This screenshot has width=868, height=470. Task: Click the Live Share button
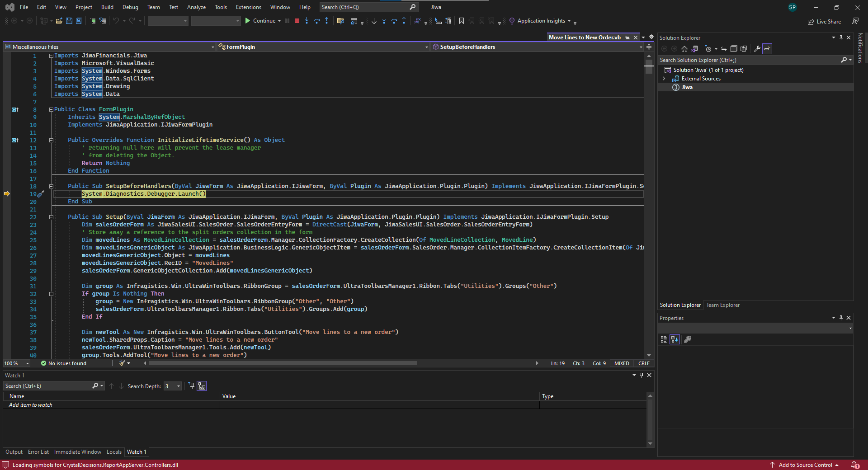point(824,22)
